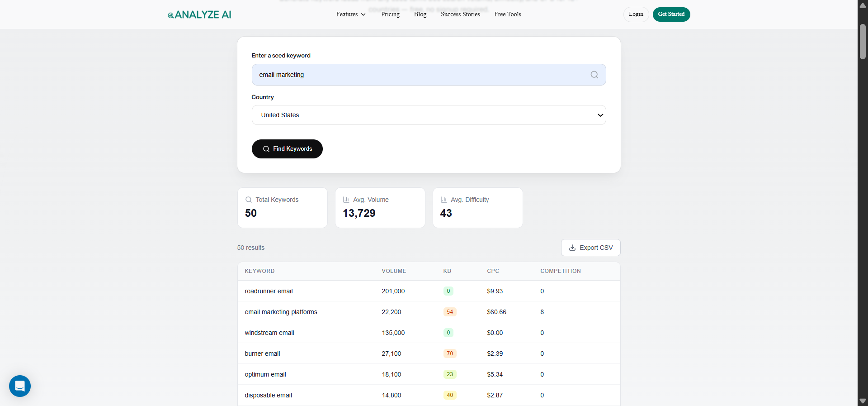Image resolution: width=868 pixels, height=406 pixels.
Task: Expand the Features menu chevron
Action: tap(363, 14)
